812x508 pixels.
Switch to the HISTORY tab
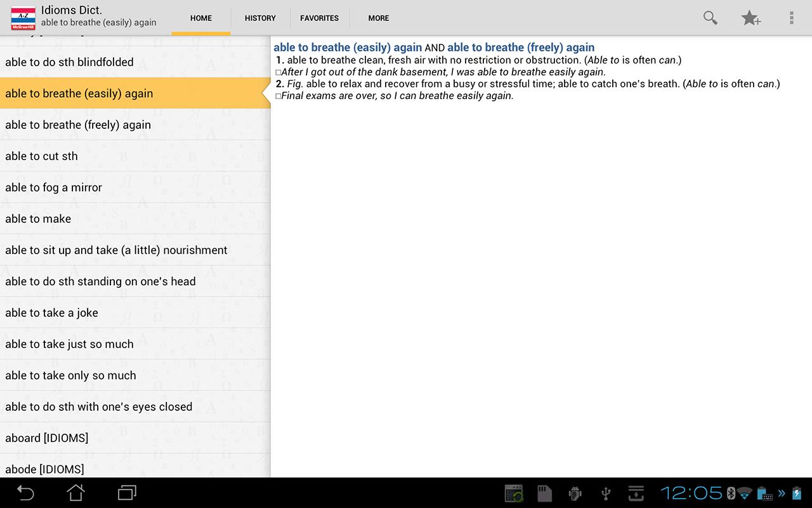click(x=259, y=18)
